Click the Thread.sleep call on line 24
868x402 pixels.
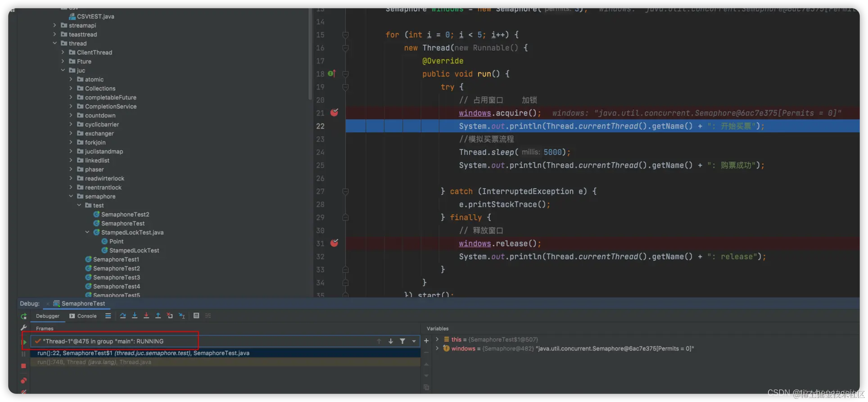click(515, 152)
